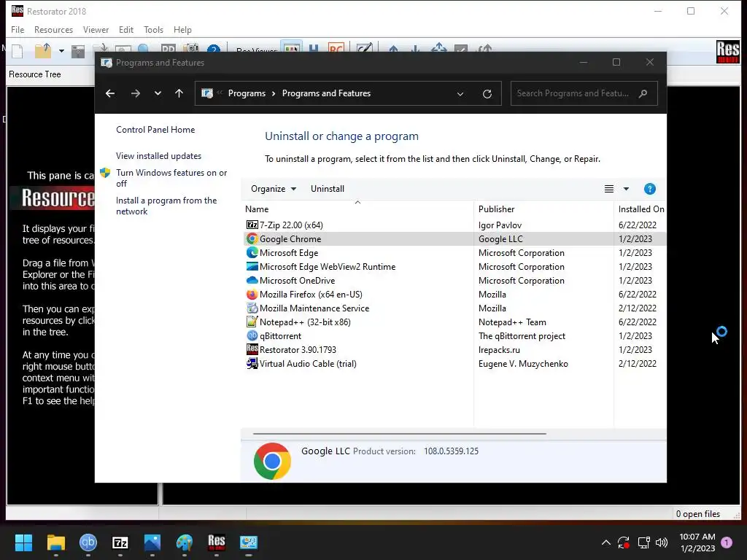
Task: Click the magnifier icon in search box
Action: pyautogui.click(x=643, y=93)
